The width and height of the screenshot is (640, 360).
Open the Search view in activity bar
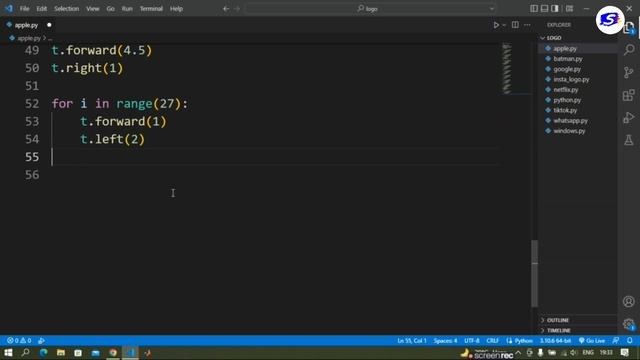pos(629,50)
